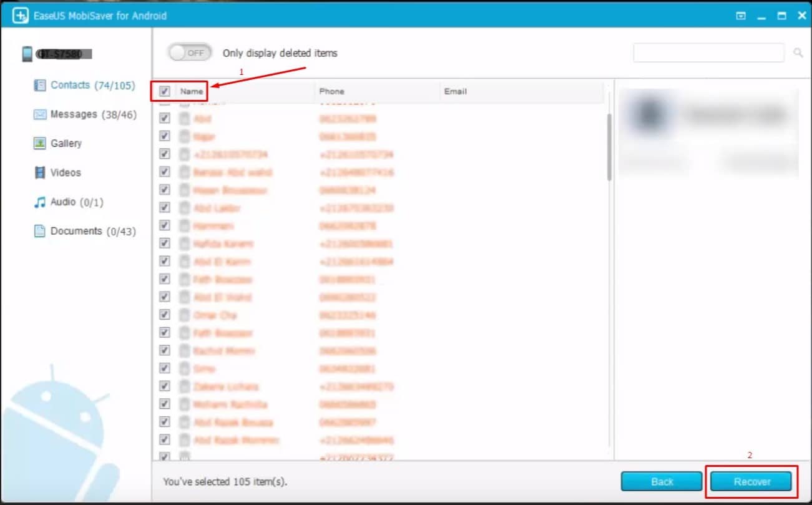Click the Documents page icon
This screenshot has height=505, width=812.
click(x=39, y=231)
